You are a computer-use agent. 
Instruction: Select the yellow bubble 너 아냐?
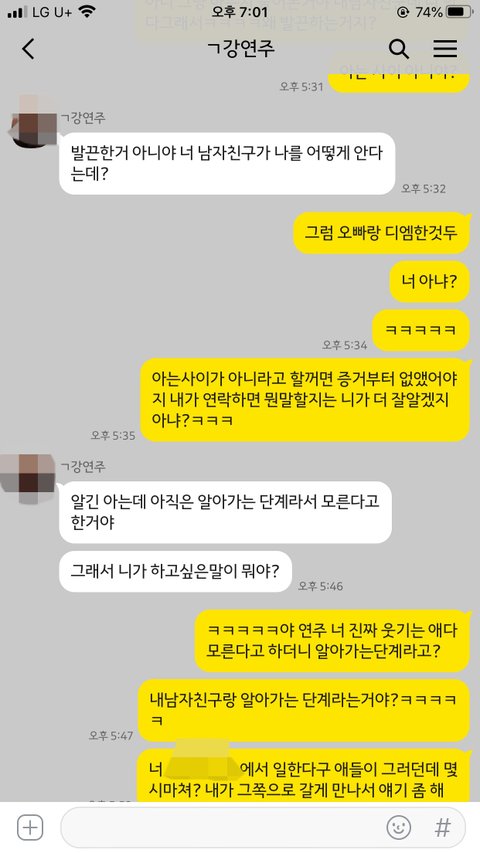point(429,281)
